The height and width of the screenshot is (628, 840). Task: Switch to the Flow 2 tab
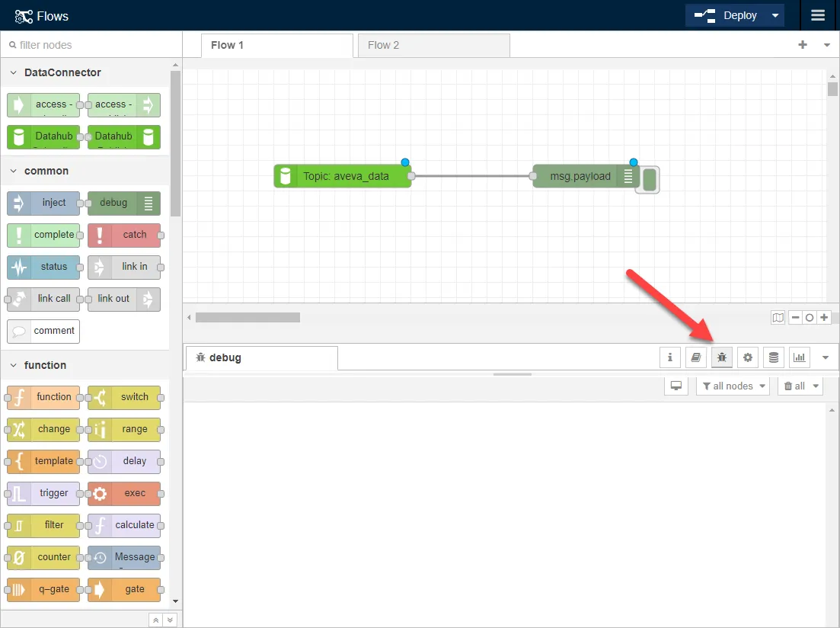coord(433,45)
